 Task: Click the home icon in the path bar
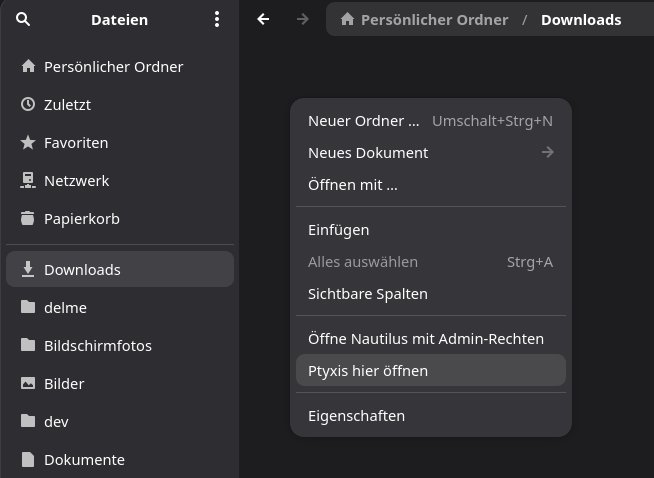347,20
